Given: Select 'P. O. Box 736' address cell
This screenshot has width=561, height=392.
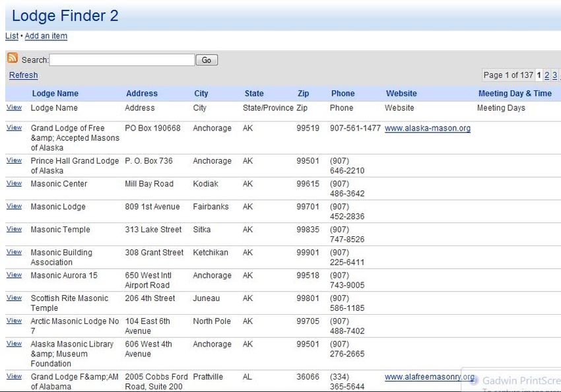Looking at the screenshot, I should pyautogui.click(x=149, y=161).
